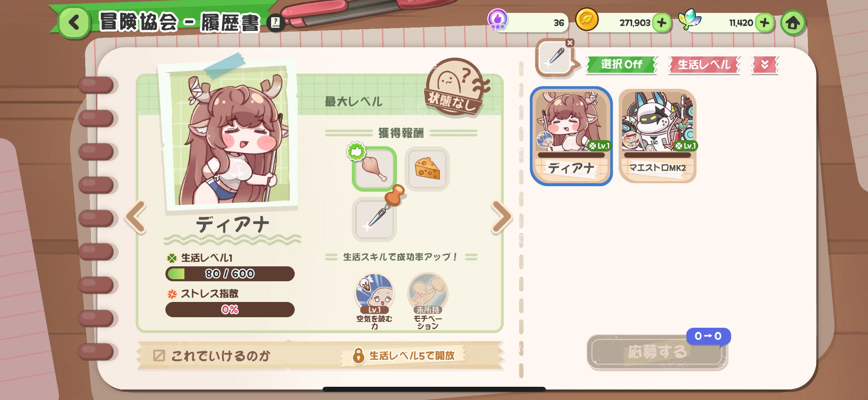The height and width of the screenshot is (400, 868).
Task: Open the 生活レベル sort dropdown
Action: pyautogui.click(x=704, y=64)
